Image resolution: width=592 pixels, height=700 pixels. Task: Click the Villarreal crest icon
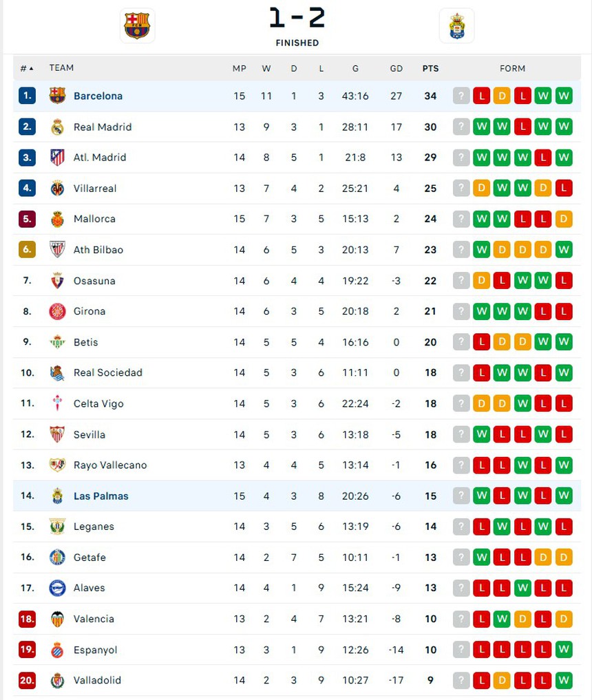tap(58, 188)
